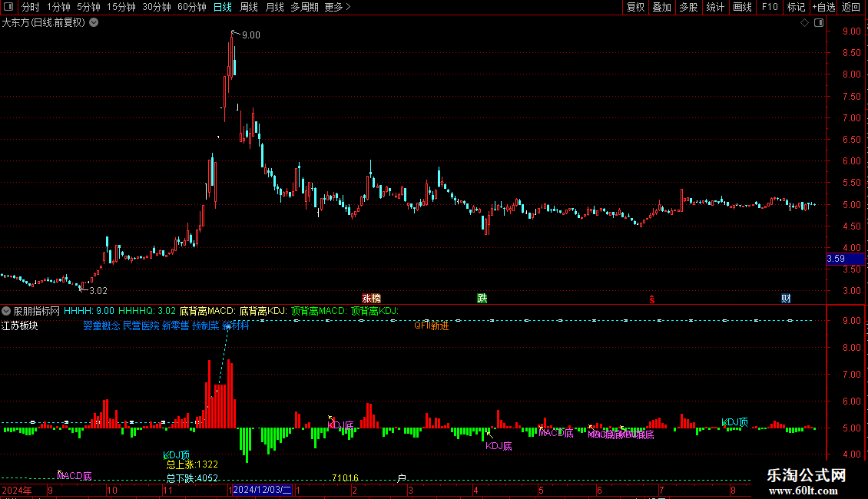The image size is (868, 499).
Task: Click the 2024/12/03 date marker on axis
Action: (x=262, y=490)
